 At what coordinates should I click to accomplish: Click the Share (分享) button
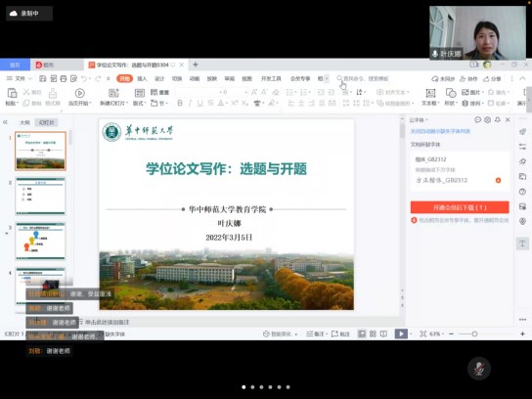(x=492, y=78)
